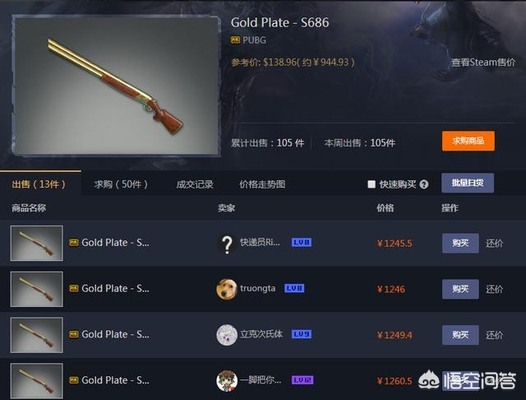526x400 pixels.
Task: Click LV8 level badge next to truongta
Action: click(x=294, y=288)
